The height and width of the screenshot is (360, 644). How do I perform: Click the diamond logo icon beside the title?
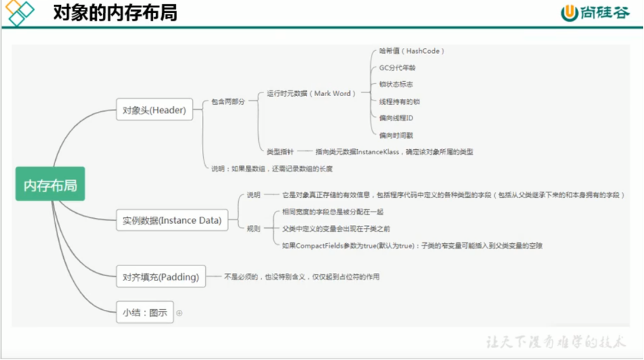click(19, 12)
